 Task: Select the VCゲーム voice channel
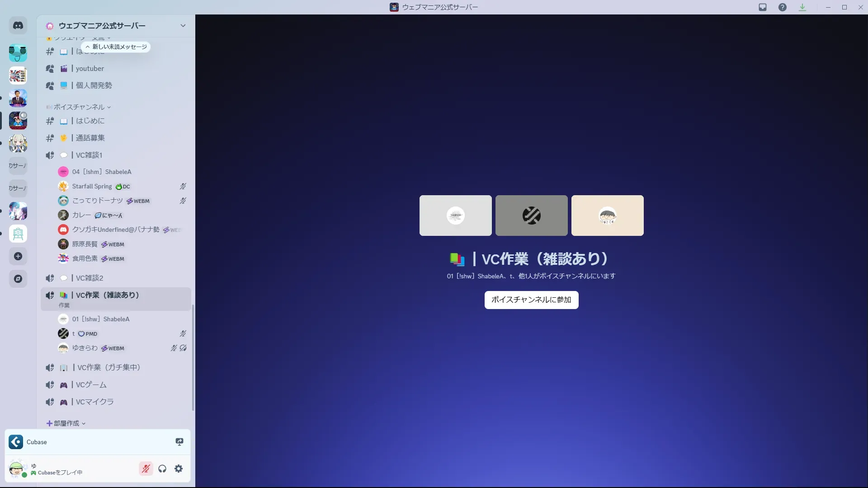click(91, 385)
